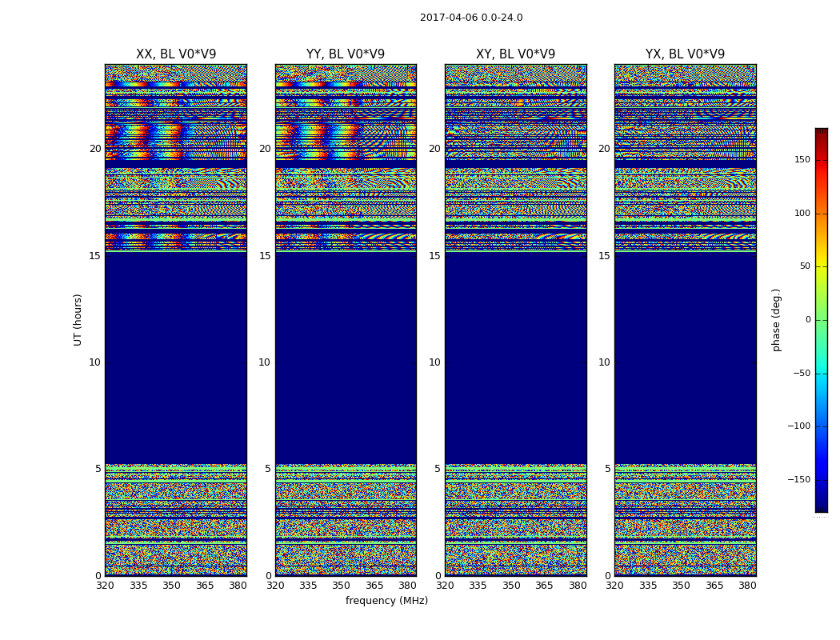This screenshot has height=640, width=840.
Task: Click the '5' hour tick of the YY panel
Action: click(x=268, y=469)
